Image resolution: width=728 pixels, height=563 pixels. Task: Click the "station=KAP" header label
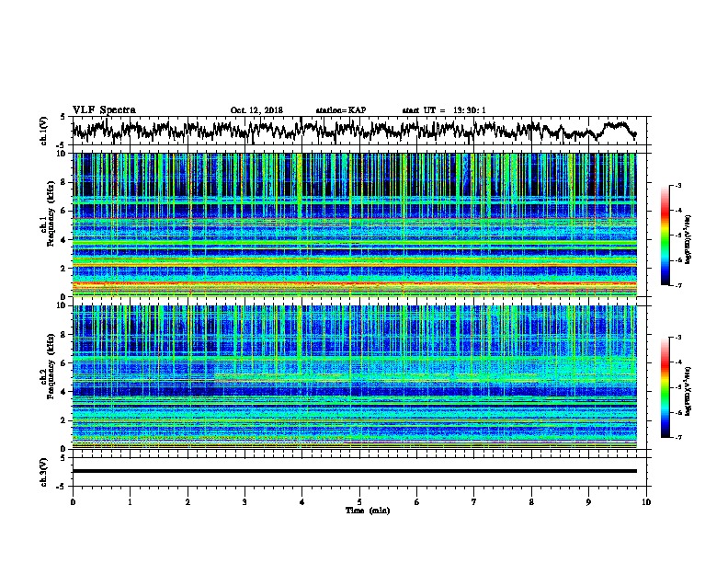coord(340,110)
